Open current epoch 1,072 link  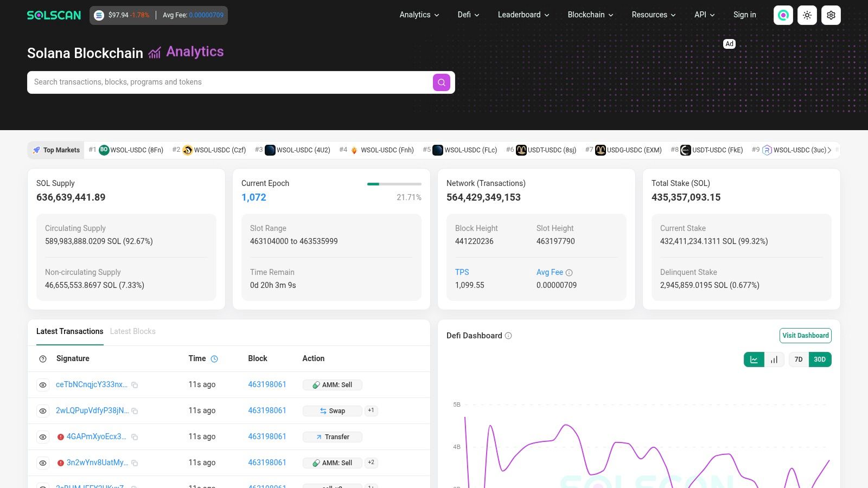coord(254,197)
